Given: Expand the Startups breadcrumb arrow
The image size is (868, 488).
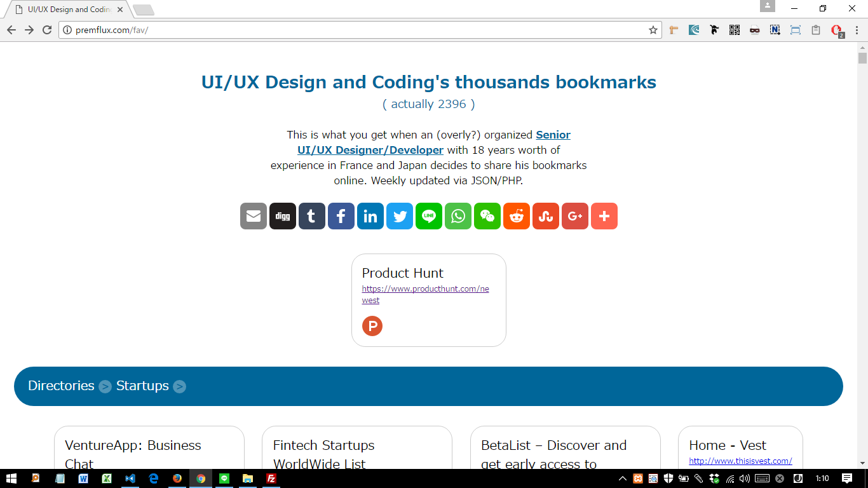Looking at the screenshot, I should coord(180,386).
